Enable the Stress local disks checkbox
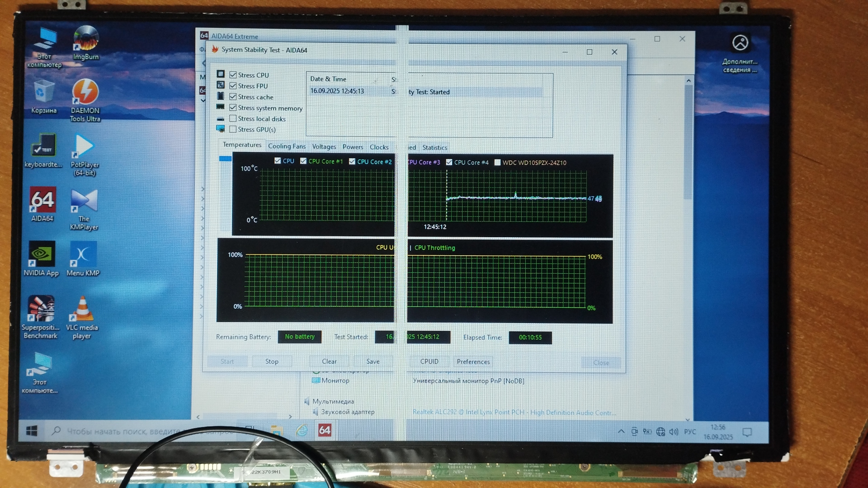This screenshot has width=868, height=488. tap(233, 119)
